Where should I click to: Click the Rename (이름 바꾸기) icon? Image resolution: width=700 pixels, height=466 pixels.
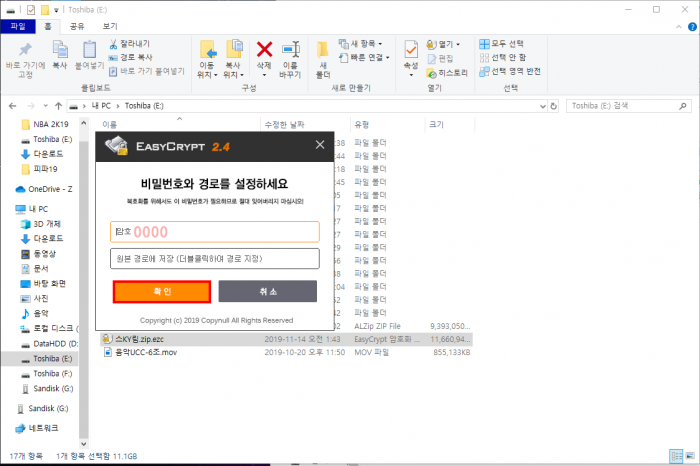tap(291, 50)
